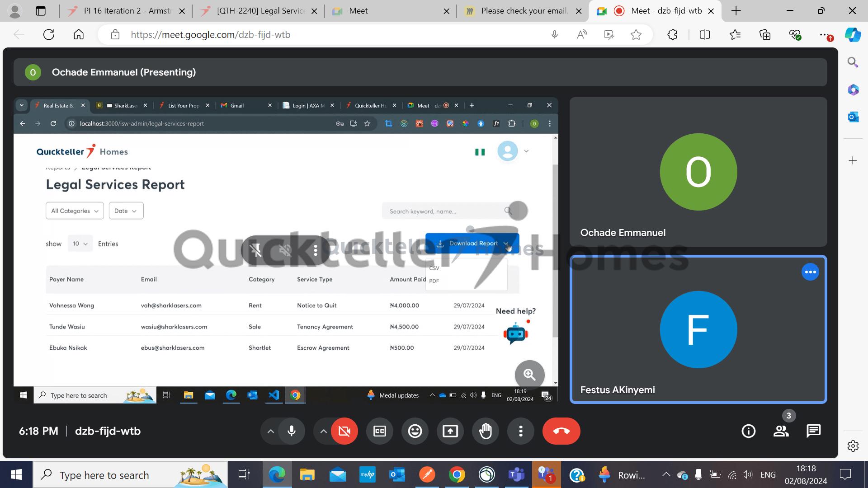The height and width of the screenshot is (488, 868).
Task: Toggle closed captions CC button
Action: 379,431
